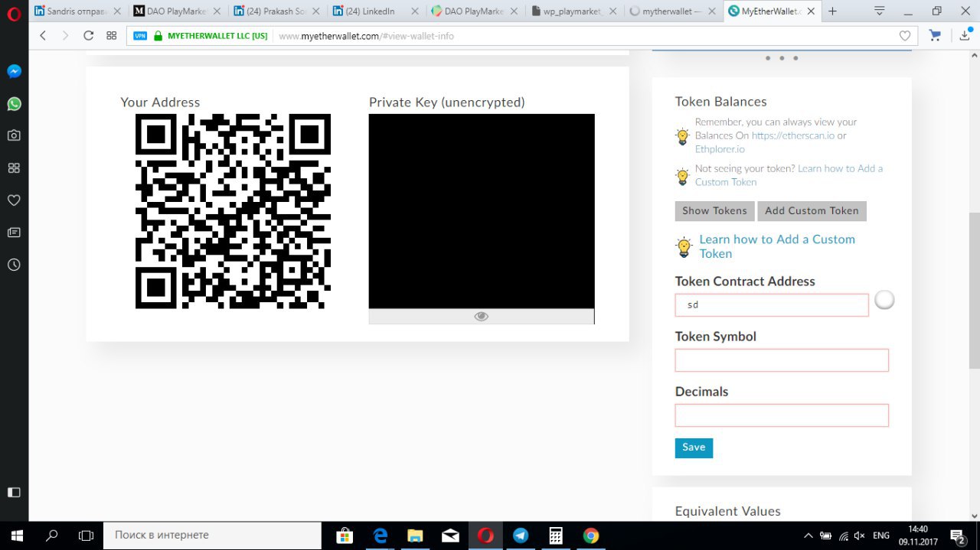
Task: Focus the Decimals input
Action: 782,415
